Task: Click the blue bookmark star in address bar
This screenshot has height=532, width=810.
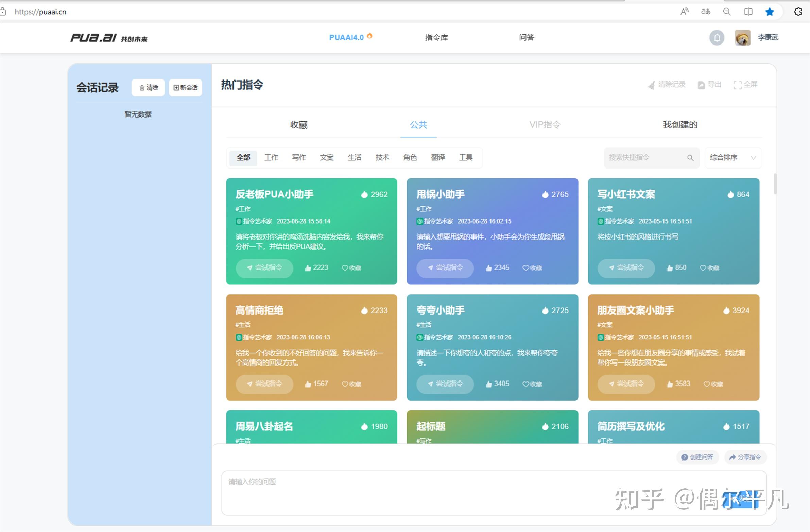Action: coord(769,12)
